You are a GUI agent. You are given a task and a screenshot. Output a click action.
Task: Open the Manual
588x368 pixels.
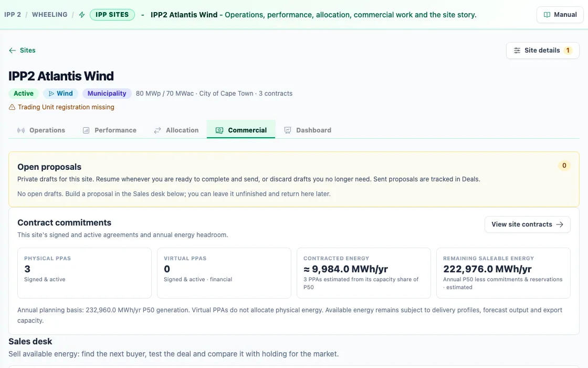(x=560, y=15)
